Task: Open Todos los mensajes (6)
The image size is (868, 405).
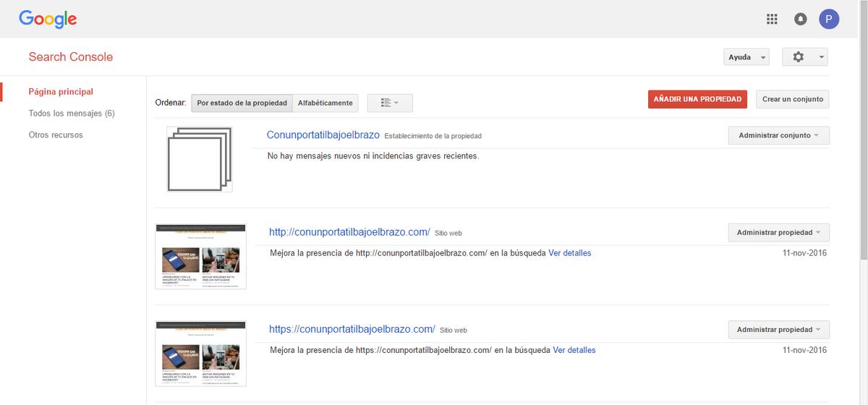Action: 72,114
